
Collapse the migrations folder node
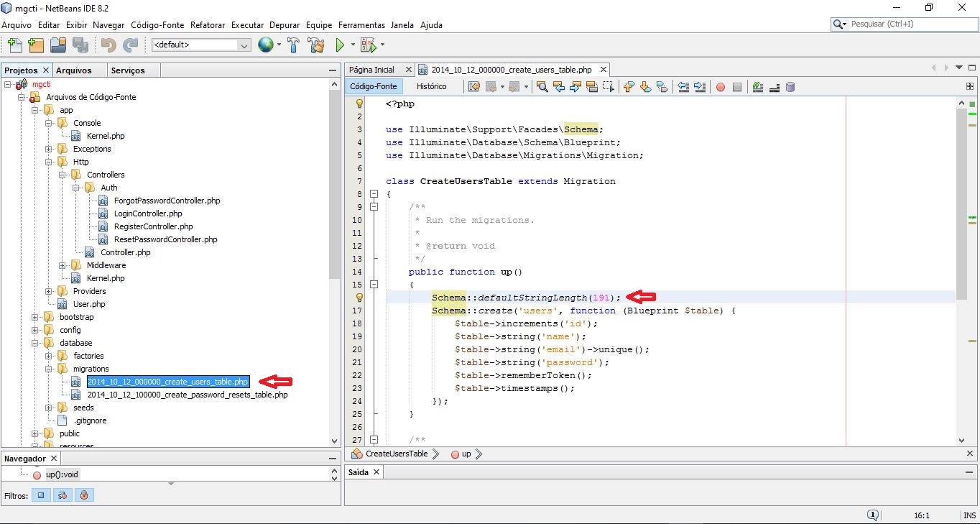tap(49, 369)
